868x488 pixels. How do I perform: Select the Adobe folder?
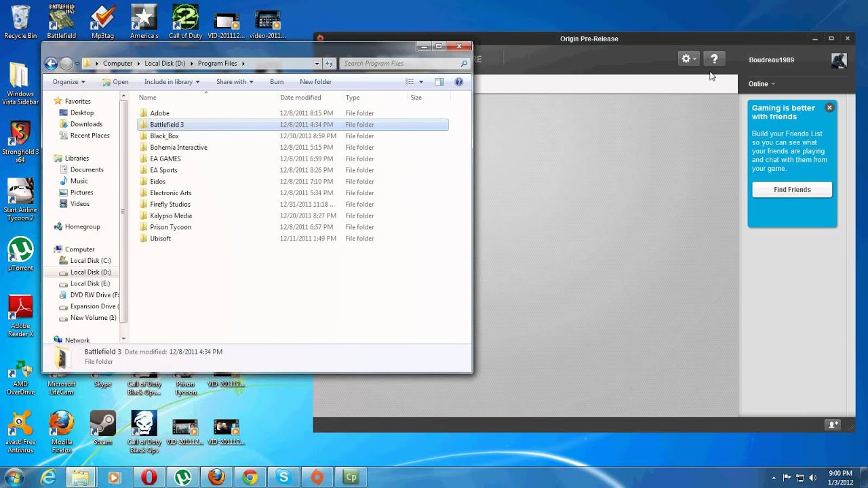pos(159,113)
